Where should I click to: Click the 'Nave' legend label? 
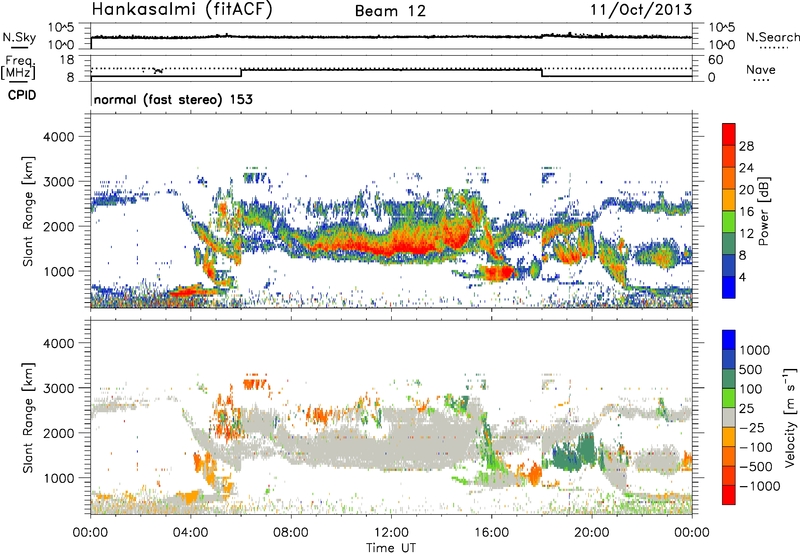[x=760, y=70]
